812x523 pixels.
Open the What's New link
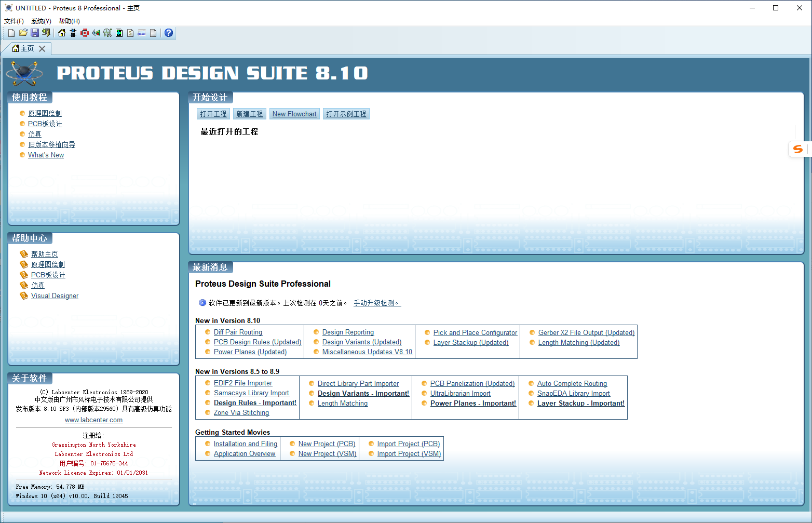[46, 155]
